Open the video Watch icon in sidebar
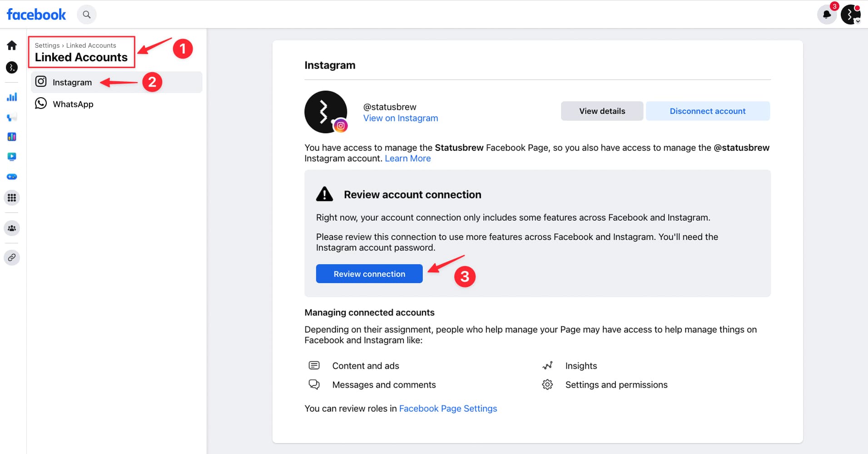This screenshot has width=868, height=454. click(x=12, y=157)
